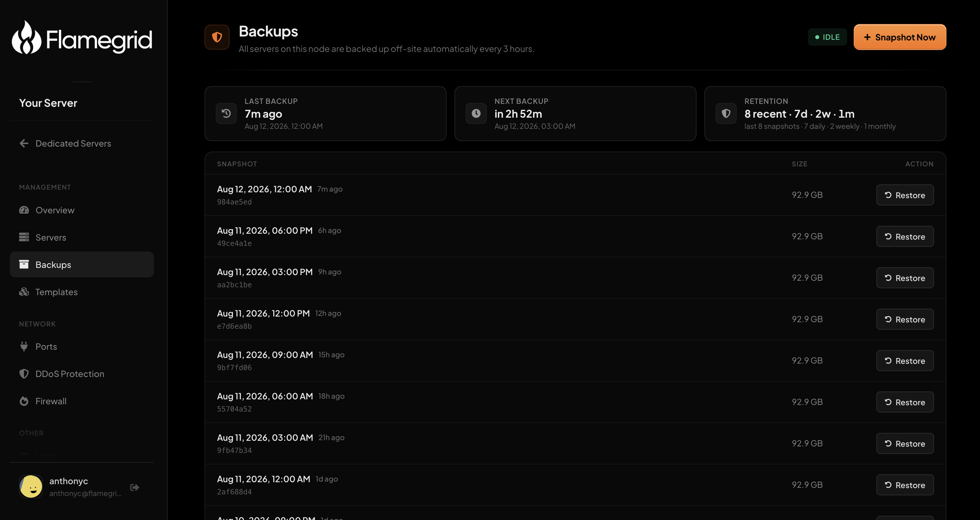The width and height of the screenshot is (980, 520).
Task: Open the Firewall page
Action: coord(82,401)
